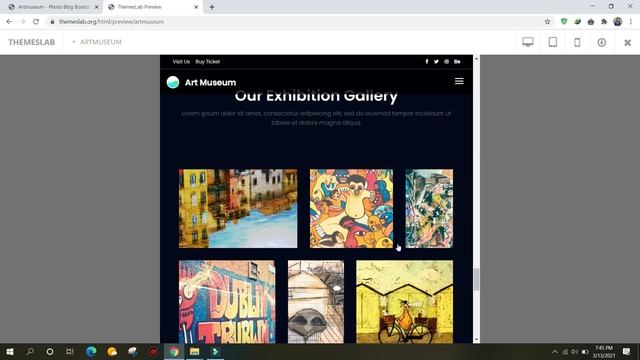Switch to mobile phone preview icon

tap(577, 42)
